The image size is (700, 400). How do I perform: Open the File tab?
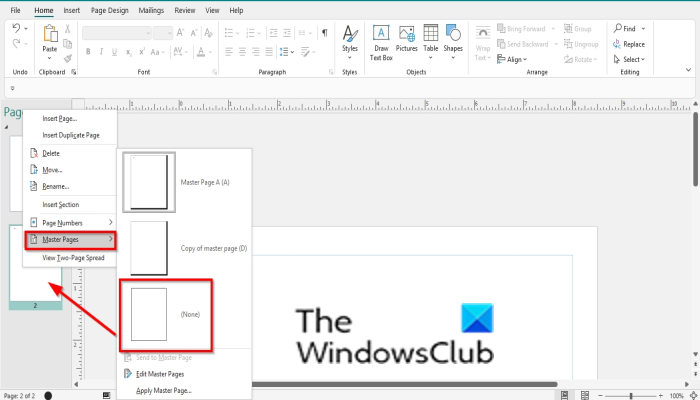coord(15,10)
